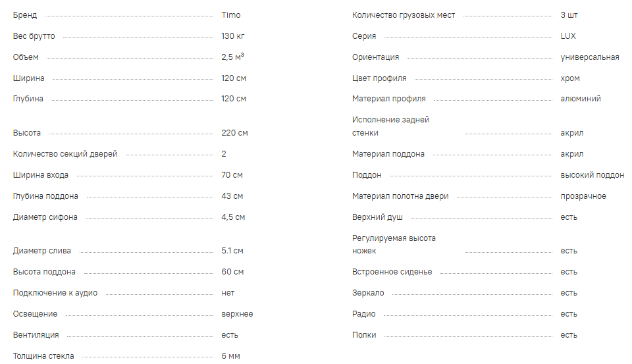Click the "Толщина стекла" label

[x=43, y=356]
